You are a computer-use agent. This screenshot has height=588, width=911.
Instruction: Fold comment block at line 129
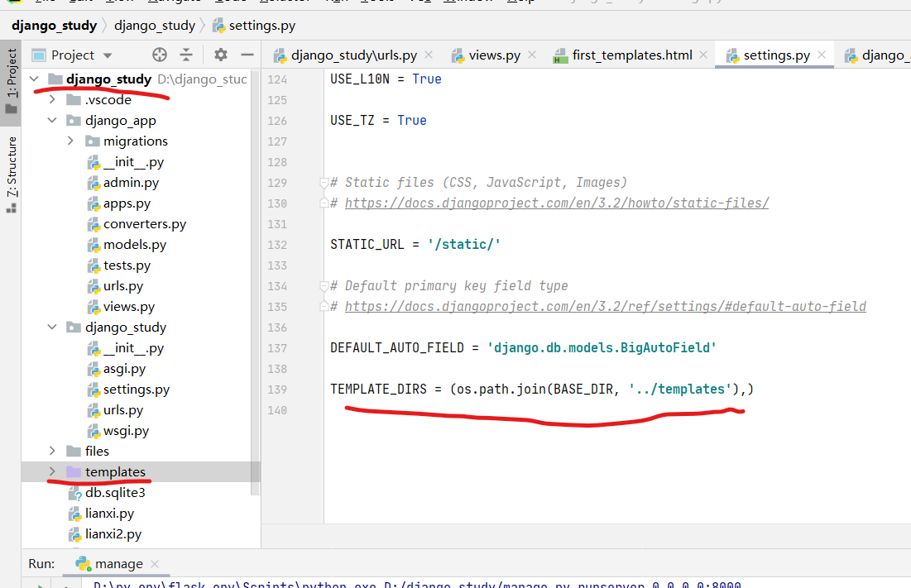coord(324,183)
